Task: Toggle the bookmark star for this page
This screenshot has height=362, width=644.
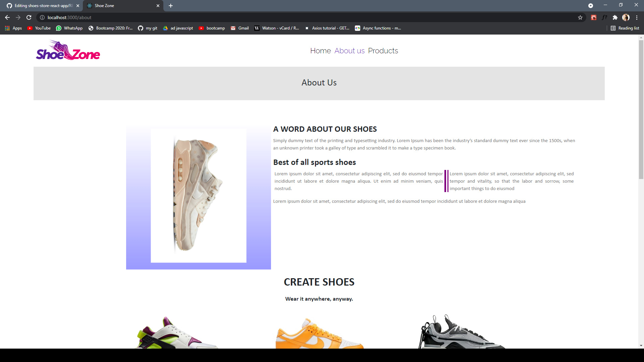Action: coord(580,17)
